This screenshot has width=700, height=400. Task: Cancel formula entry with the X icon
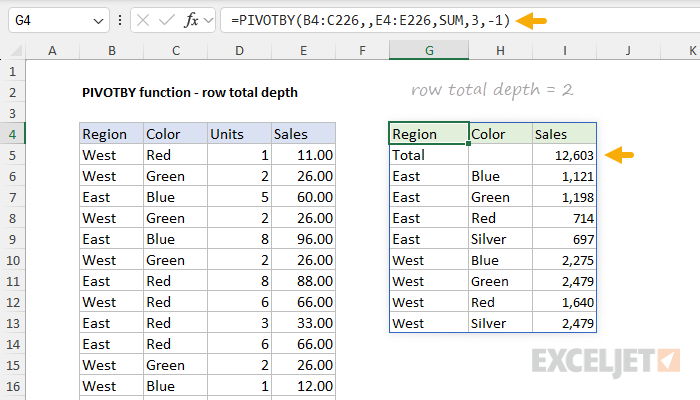143,21
